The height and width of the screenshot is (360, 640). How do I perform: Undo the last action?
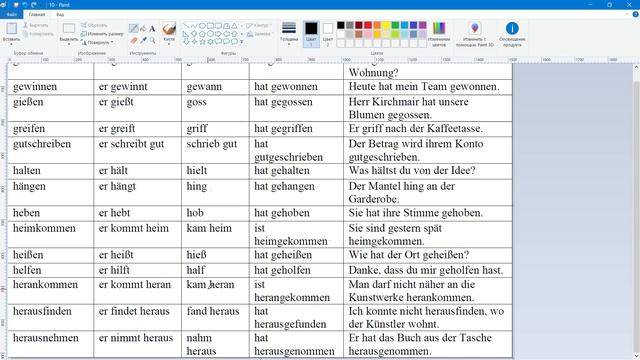[25, 4]
